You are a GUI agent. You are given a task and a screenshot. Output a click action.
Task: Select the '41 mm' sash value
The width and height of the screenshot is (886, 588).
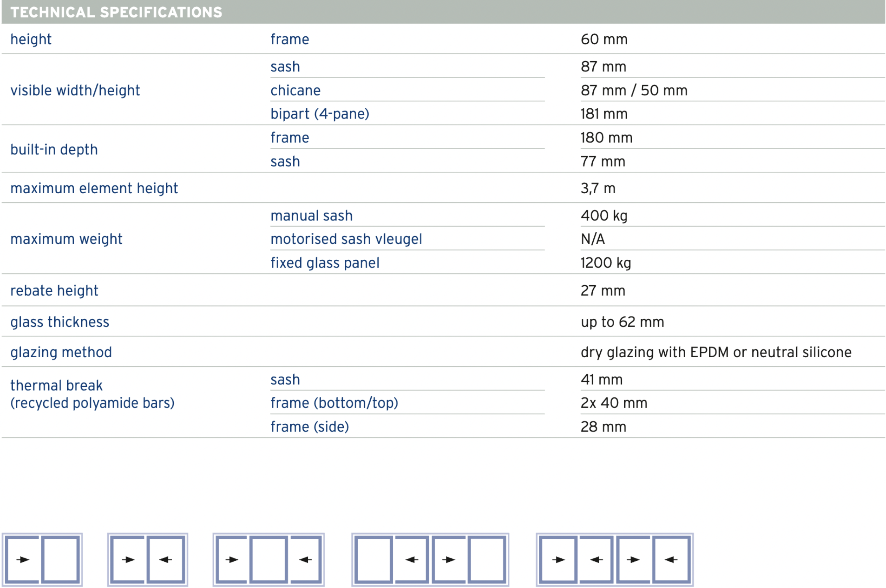[x=602, y=380]
